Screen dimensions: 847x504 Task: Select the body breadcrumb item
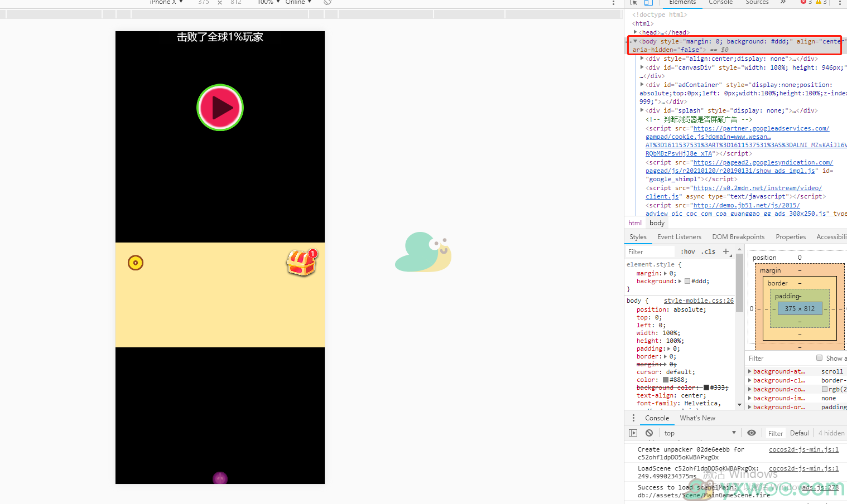point(657,223)
